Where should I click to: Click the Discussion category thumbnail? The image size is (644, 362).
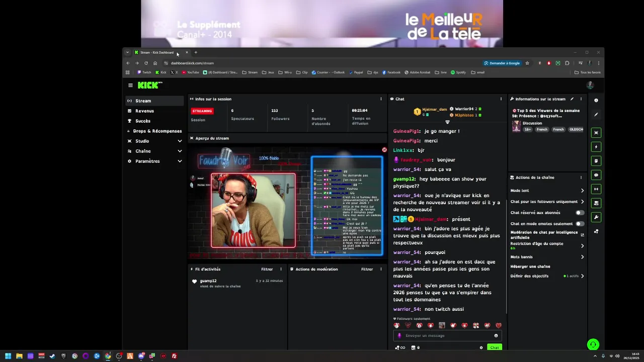click(x=516, y=126)
